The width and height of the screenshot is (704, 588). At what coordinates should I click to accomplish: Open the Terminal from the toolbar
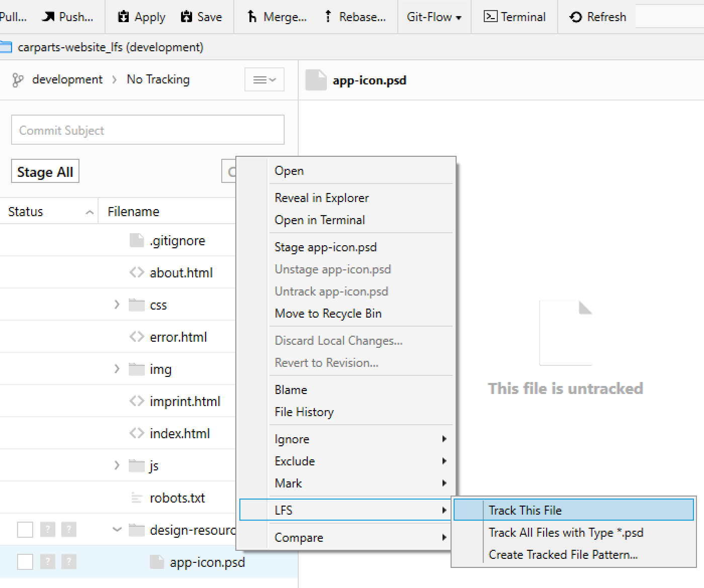point(514,17)
